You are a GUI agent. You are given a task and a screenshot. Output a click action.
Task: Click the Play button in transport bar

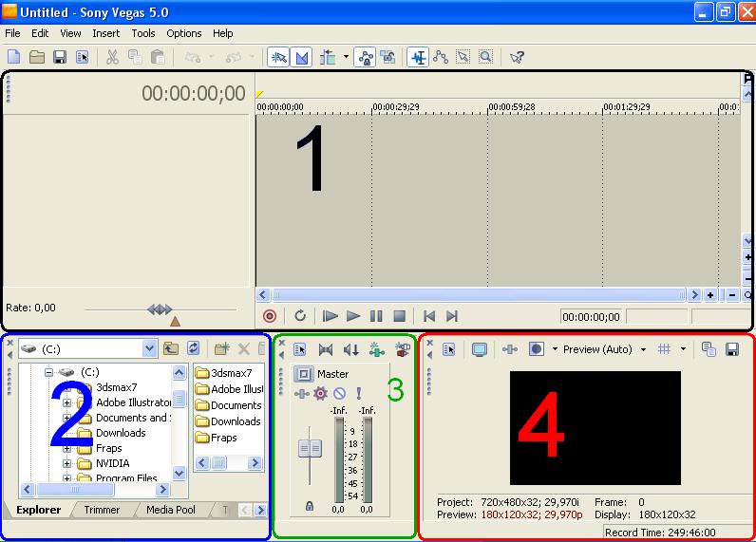[353, 316]
